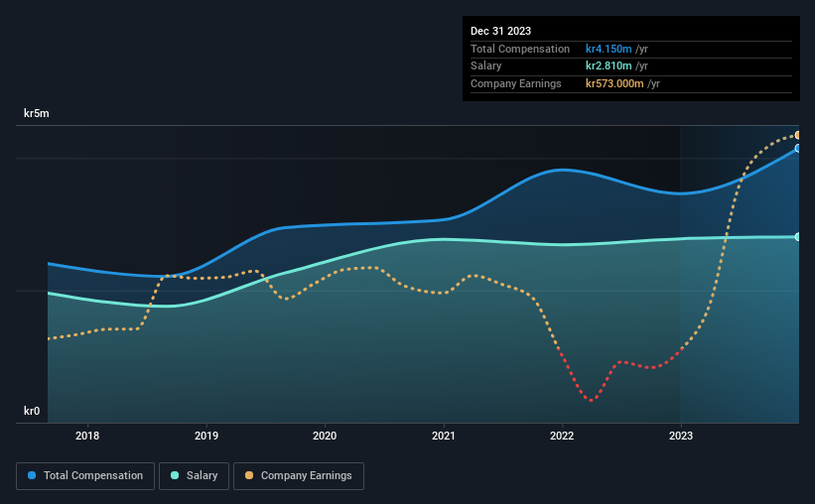Select the teal Salary endpoint marker
Image resolution: width=815 pixels, height=504 pixels.
click(x=797, y=237)
